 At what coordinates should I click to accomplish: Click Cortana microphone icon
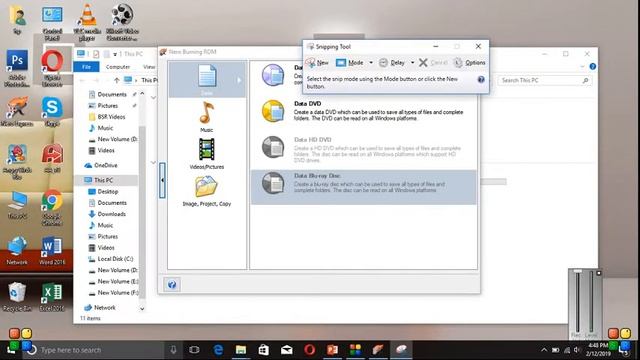click(173, 350)
